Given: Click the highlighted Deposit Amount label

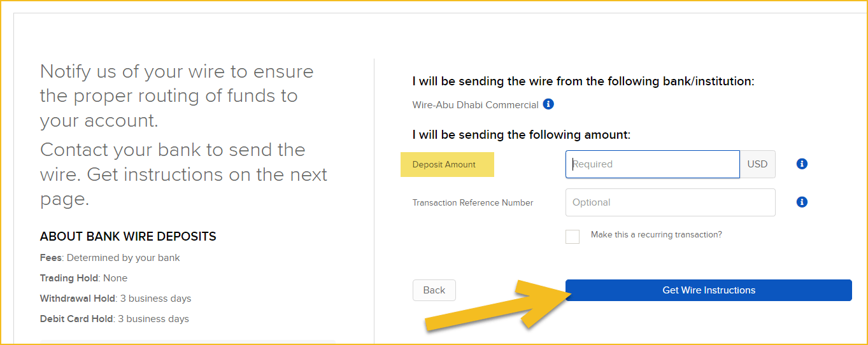Looking at the screenshot, I should pyautogui.click(x=447, y=164).
